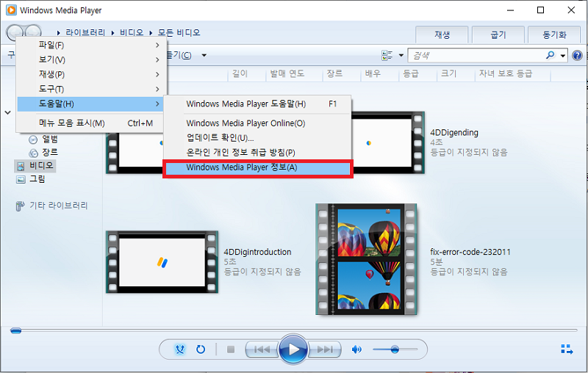Switch to the 굽기 tab
Viewport: 588px width, 373px height.
pyautogui.click(x=498, y=35)
